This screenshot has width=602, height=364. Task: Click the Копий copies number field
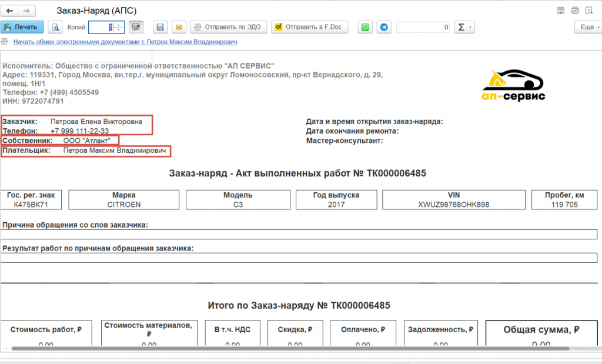pos(100,27)
